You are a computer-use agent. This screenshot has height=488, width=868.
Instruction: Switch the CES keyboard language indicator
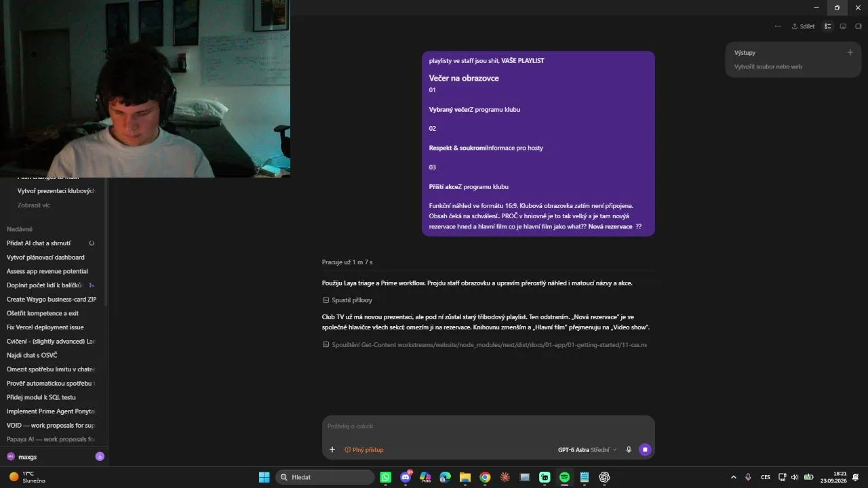click(766, 477)
